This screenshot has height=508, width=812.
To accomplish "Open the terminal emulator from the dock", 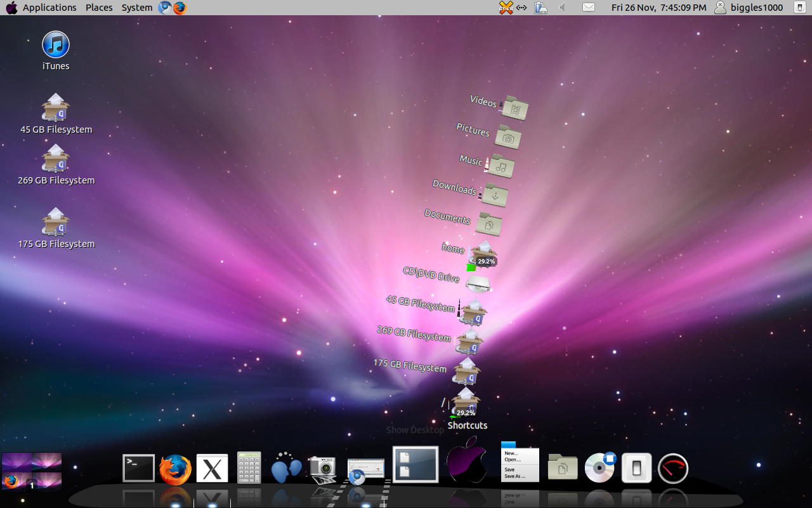I will [x=138, y=467].
